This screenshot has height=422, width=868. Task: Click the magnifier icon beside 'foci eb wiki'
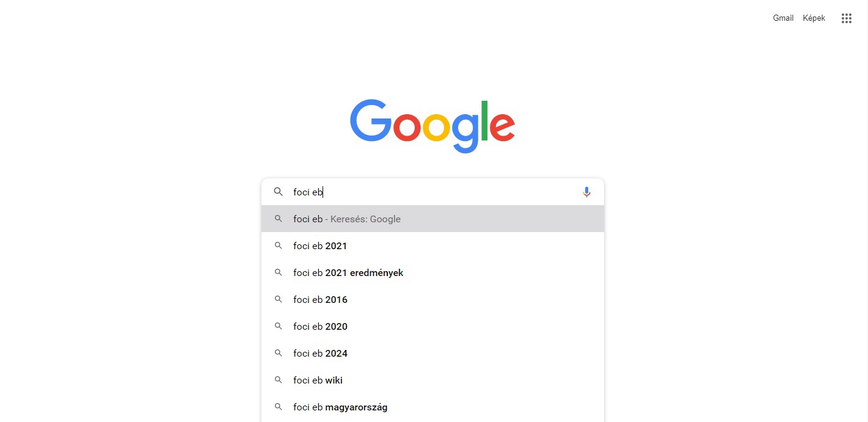279,380
